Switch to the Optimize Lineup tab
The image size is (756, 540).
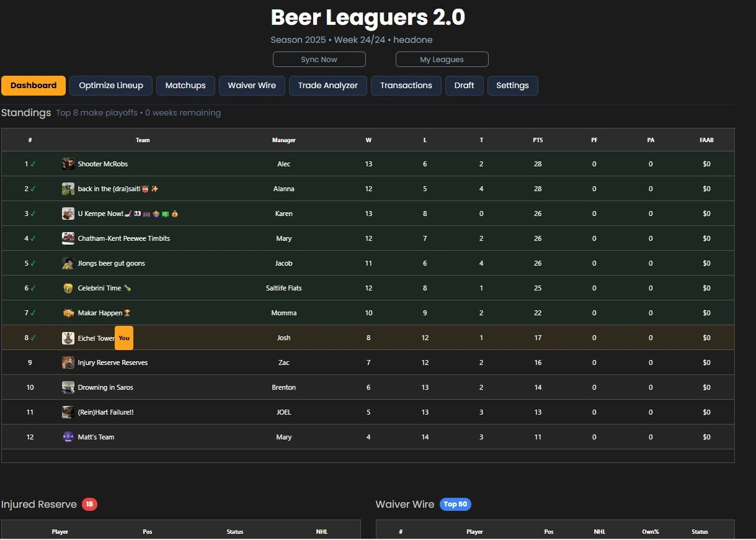(111, 86)
